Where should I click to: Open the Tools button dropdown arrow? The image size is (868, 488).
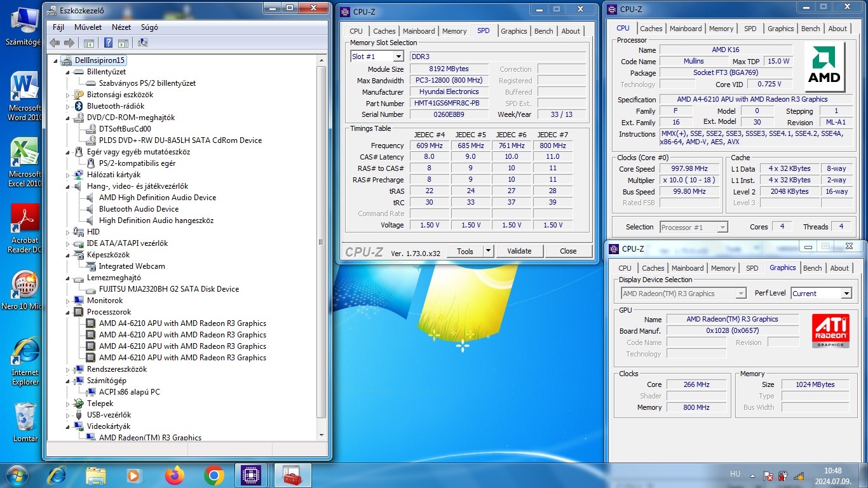coord(488,251)
